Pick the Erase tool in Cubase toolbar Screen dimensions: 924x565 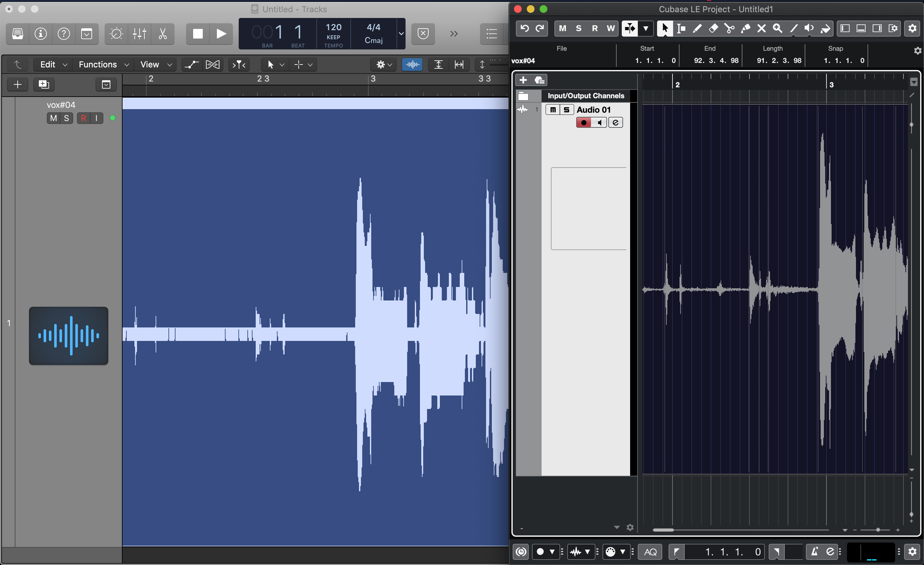click(713, 29)
